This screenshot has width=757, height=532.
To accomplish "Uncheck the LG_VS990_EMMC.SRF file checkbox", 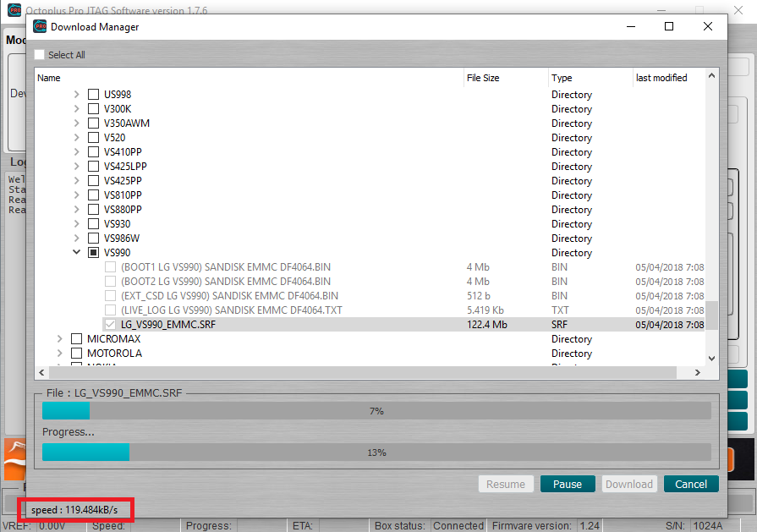I will click(111, 325).
